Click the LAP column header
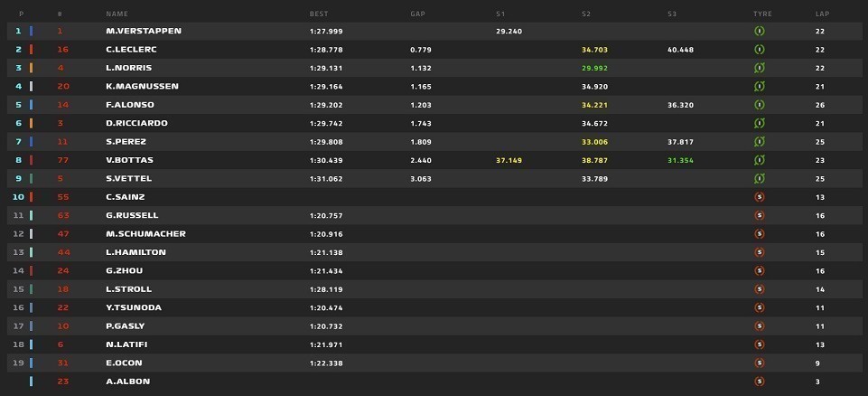The image size is (868, 396). click(x=822, y=14)
